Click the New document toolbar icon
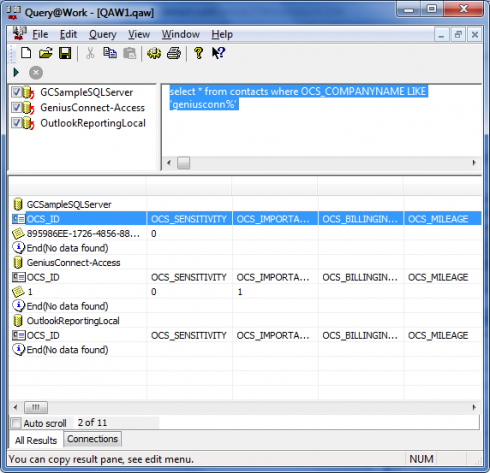The width and height of the screenshot is (490, 473). (26, 53)
